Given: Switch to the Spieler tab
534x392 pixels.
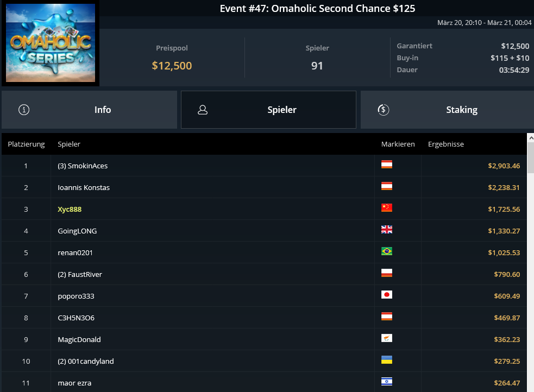Looking at the screenshot, I should pos(268,110).
